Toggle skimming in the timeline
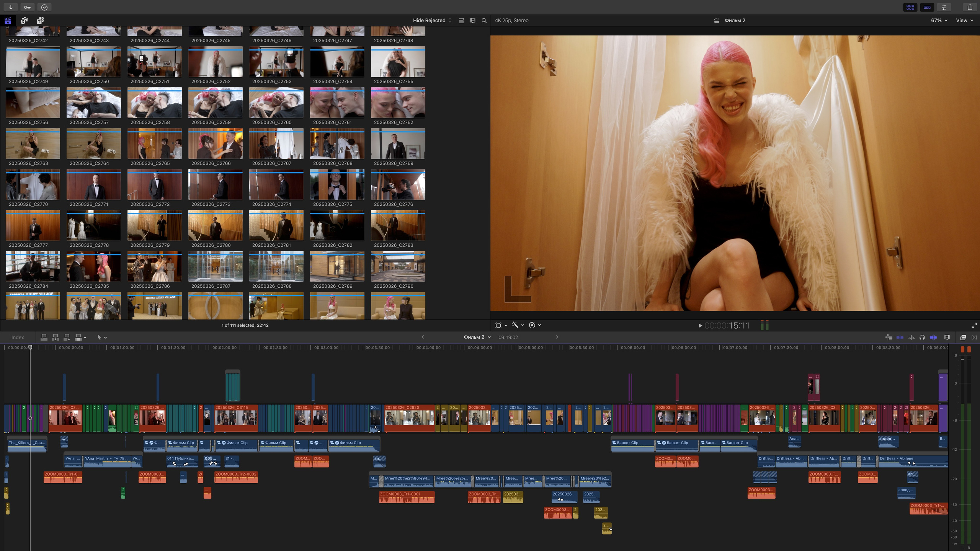Viewport: 980px width, 551px height. click(x=900, y=337)
